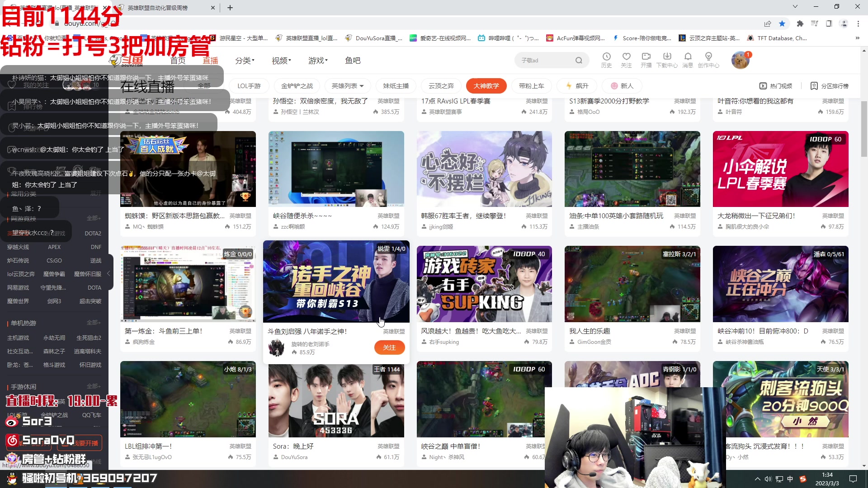Image resolution: width=868 pixels, height=488 pixels.
Task: Select the 云顶之弈 filter tag
Action: click(x=441, y=86)
